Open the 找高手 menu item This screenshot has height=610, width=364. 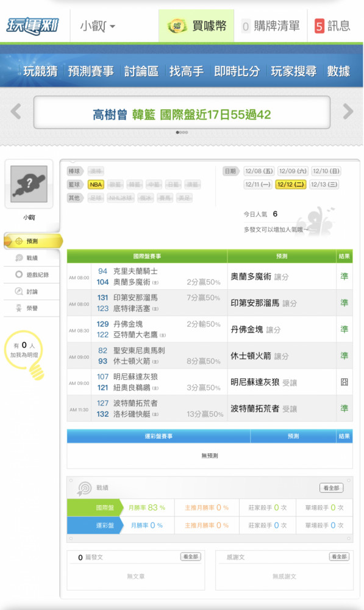[x=187, y=71]
